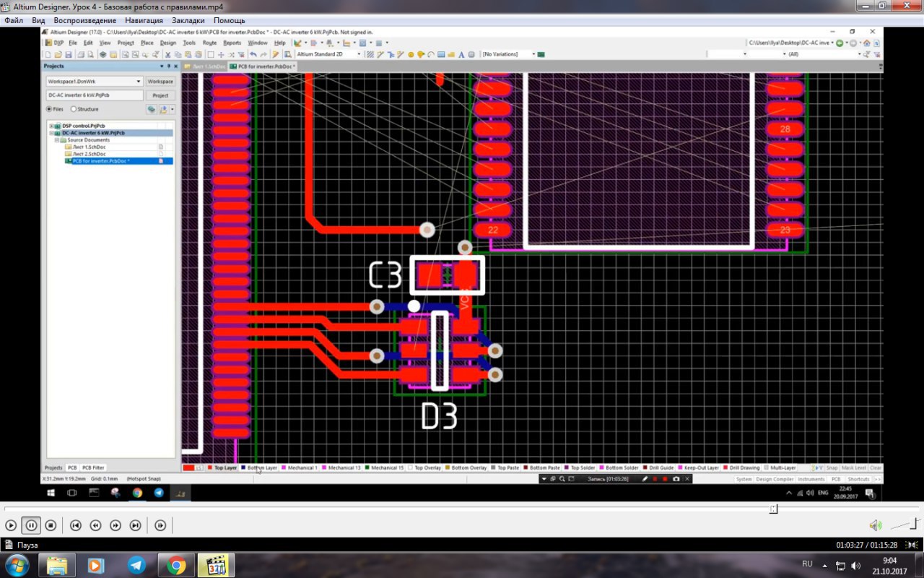Click the Open document folder icon
Screen dimensions: 924x578
(x=58, y=54)
